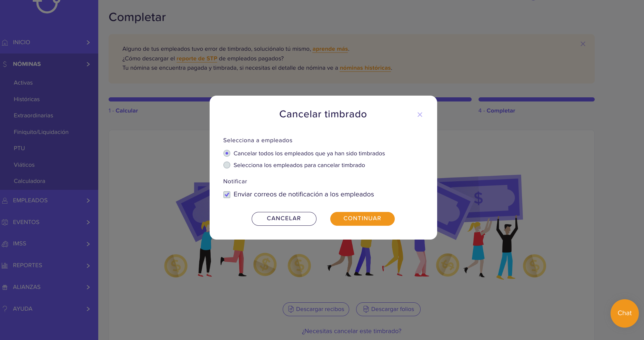The height and width of the screenshot is (340, 644).
Task: Expand the REPORTES menu chevron
Action: 88,265
